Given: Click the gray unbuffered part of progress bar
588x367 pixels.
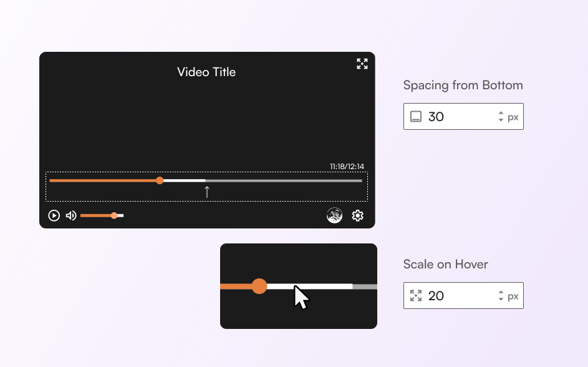Looking at the screenshot, I should point(284,180).
